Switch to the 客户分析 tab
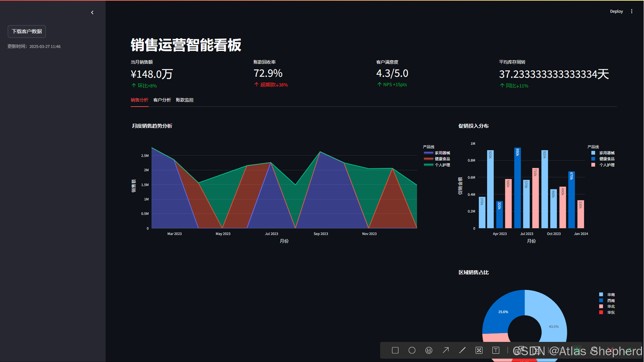Image resolution: width=644 pixels, height=362 pixels. [162, 100]
